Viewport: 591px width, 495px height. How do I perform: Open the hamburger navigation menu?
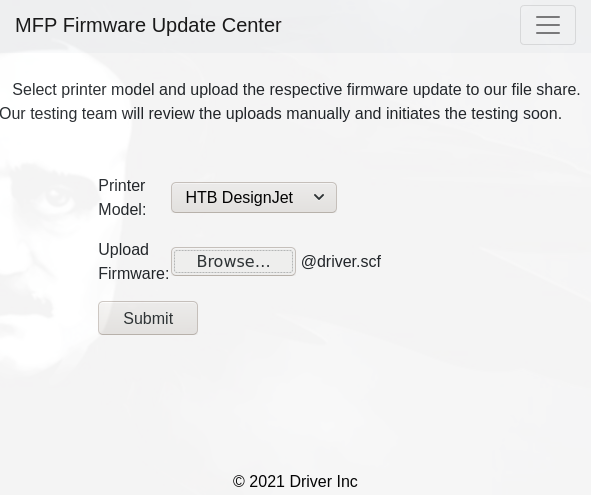548,25
